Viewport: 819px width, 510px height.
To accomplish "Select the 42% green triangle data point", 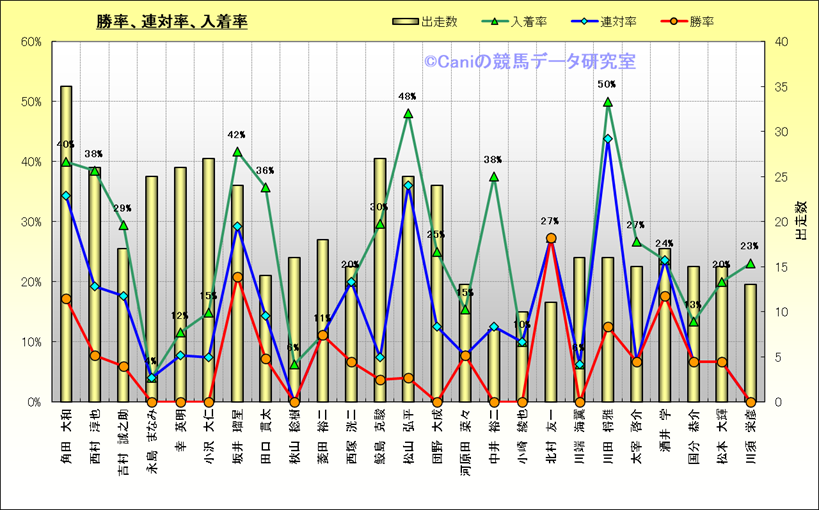I will click(x=237, y=152).
